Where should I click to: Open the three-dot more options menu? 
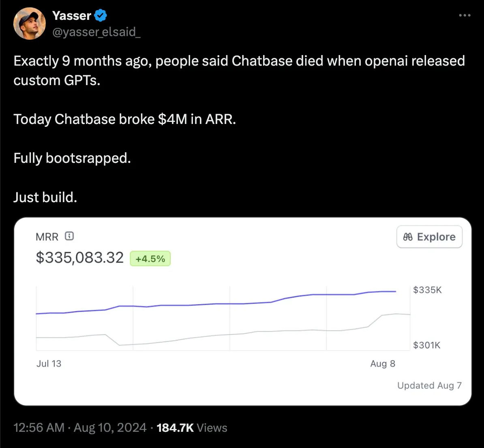click(x=465, y=15)
